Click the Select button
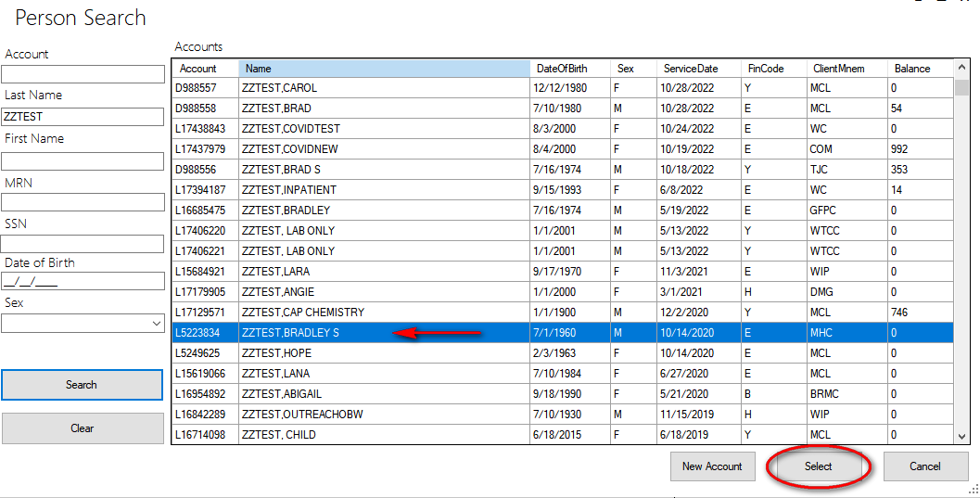Viewport: 980px width, 498px height. point(818,466)
